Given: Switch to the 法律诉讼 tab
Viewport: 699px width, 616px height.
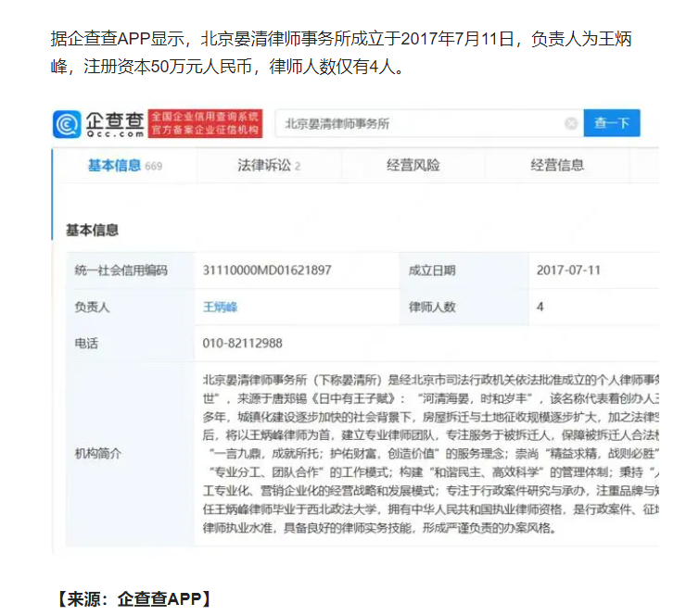Looking at the screenshot, I should (x=269, y=166).
